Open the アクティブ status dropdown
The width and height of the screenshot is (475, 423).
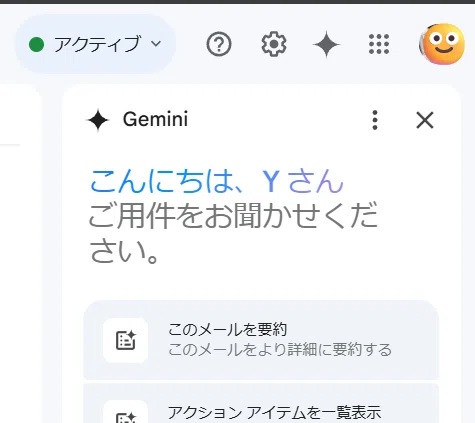coord(95,44)
